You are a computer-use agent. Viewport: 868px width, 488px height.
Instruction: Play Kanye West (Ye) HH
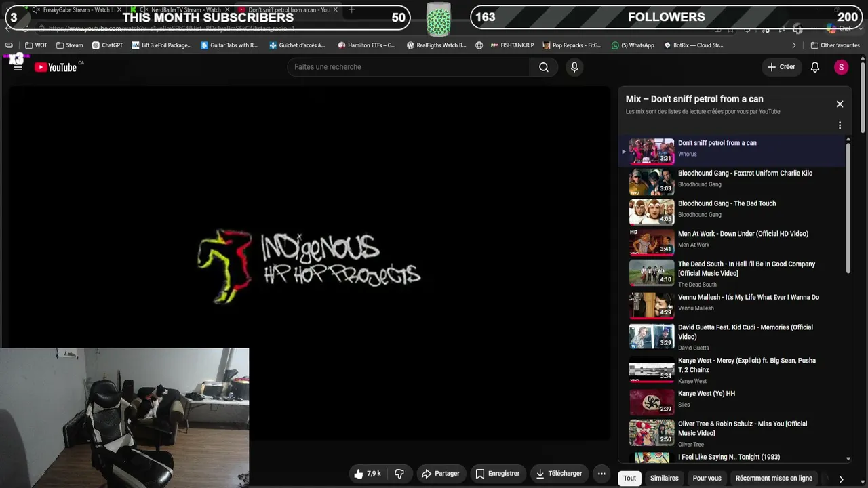734,402
